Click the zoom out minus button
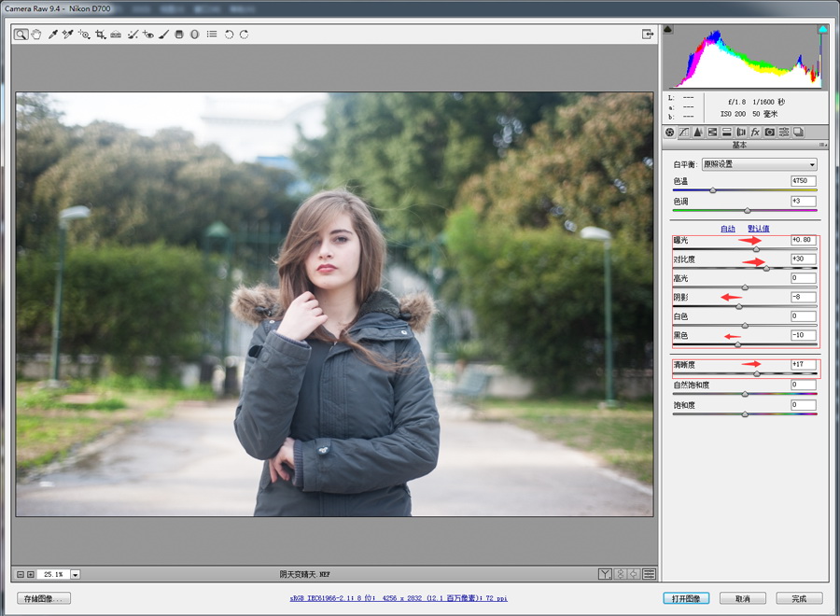 [21, 574]
